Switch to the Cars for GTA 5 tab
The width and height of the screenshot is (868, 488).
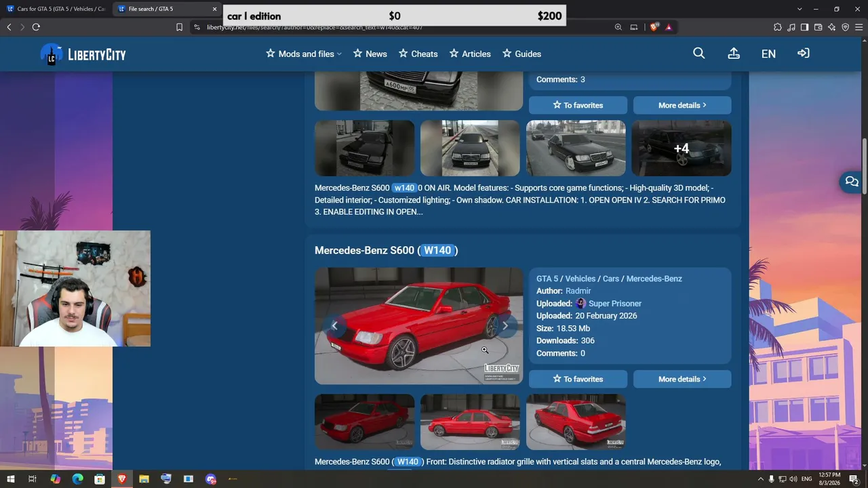click(56, 9)
